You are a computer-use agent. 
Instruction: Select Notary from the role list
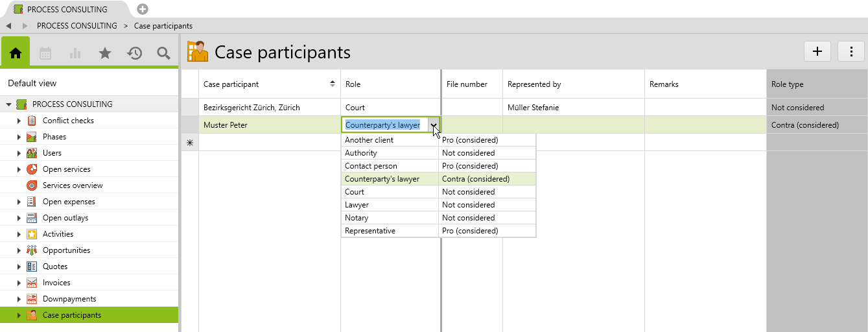(357, 218)
